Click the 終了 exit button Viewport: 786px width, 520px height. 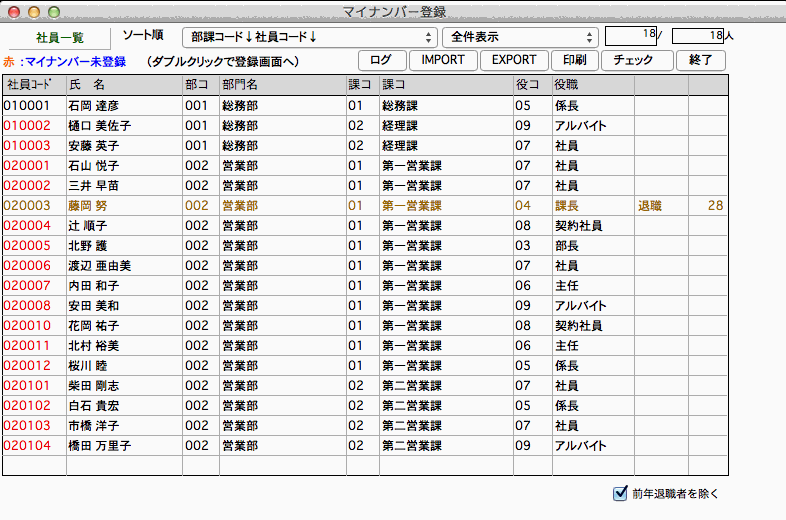[x=701, y=60]
